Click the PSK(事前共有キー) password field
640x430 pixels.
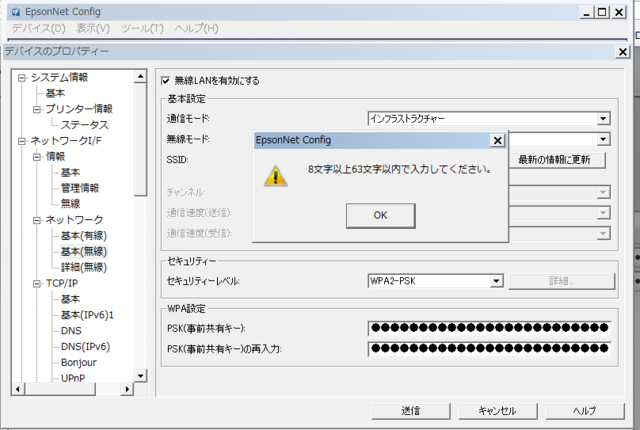[x=489, y=328]
